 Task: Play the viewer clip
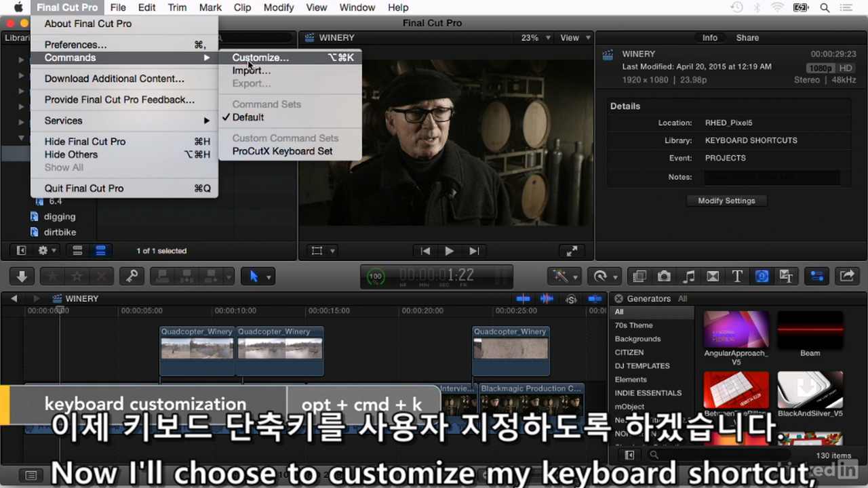(449, 251)
